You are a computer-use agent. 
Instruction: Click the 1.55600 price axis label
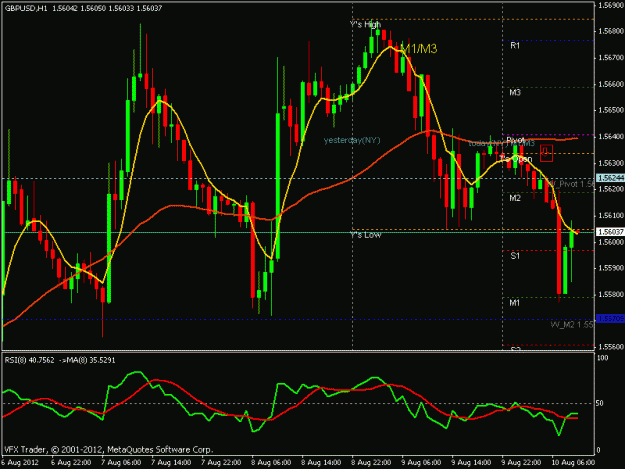pos(611,347)
